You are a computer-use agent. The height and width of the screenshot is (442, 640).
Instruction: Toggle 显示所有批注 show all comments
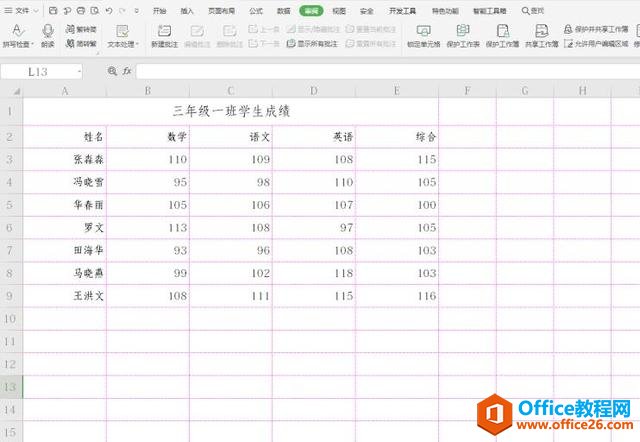(x=312, y=43)
